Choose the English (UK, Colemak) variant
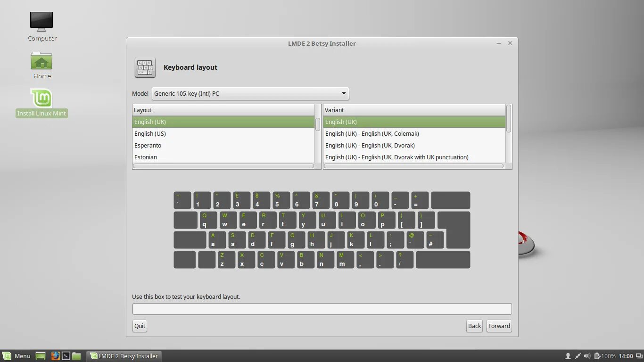The width and height of the screenshot is (644, 362). (414, 133)
